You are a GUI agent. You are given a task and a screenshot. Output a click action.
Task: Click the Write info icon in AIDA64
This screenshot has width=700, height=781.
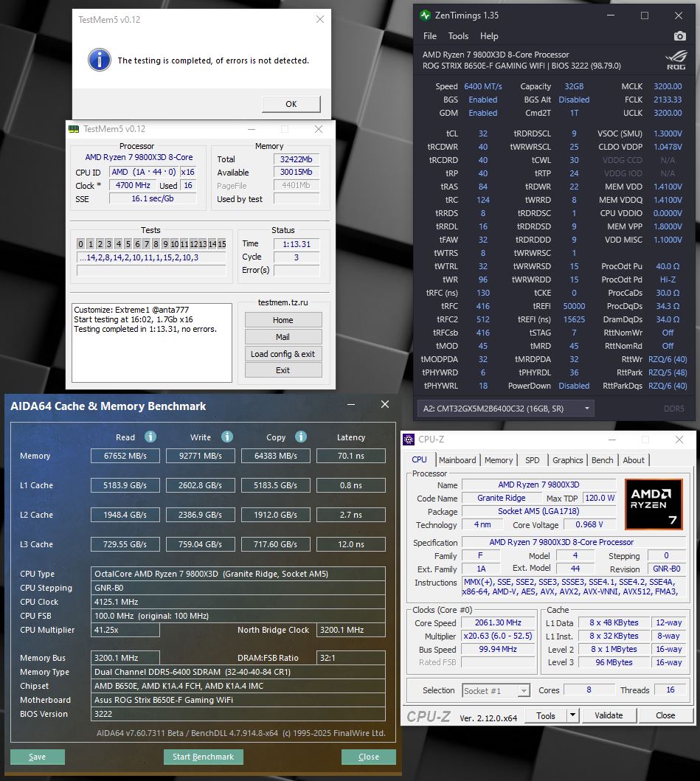[227, 437]
